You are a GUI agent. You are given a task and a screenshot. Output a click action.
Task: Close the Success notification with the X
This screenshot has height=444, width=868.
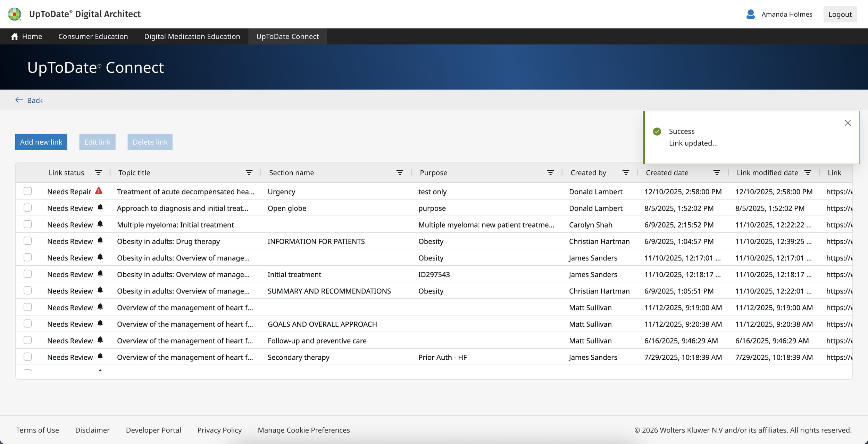coord(848,123)
